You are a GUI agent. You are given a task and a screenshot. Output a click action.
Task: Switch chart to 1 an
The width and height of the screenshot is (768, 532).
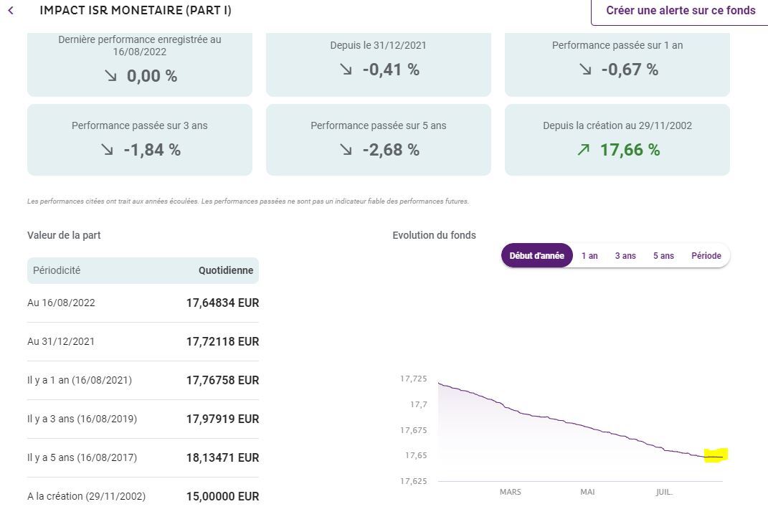click(589, 256)
